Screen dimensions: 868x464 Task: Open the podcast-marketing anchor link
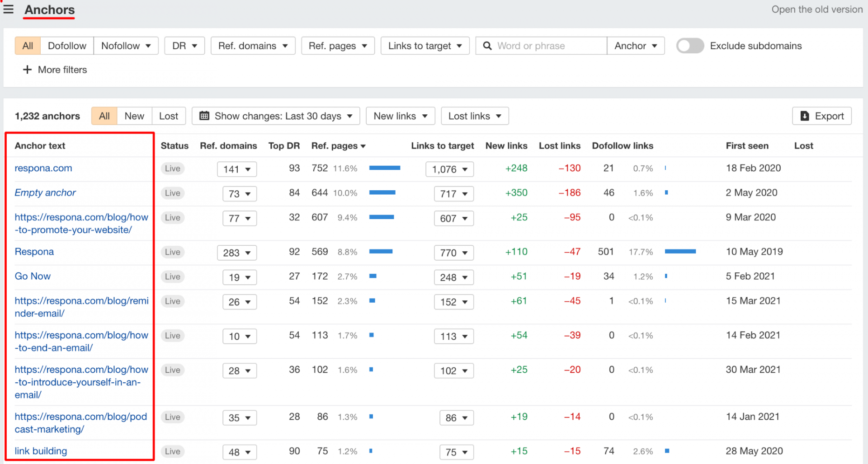click(x=81, y=422)
